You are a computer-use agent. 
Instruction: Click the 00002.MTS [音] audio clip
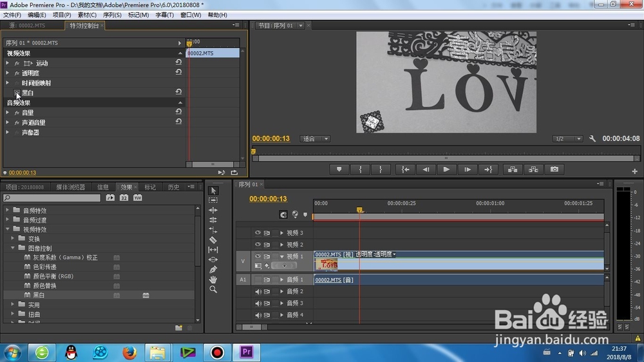[x=459, y=280]
